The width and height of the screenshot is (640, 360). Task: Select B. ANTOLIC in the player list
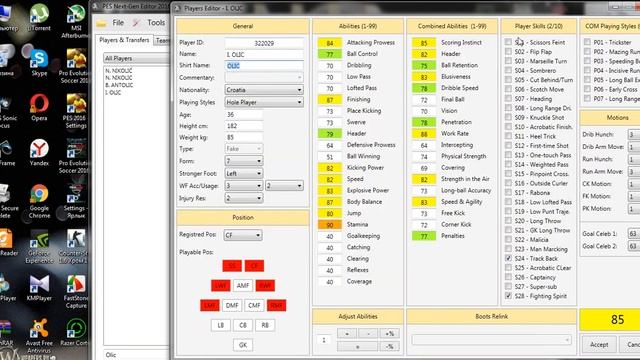[x=119, y=85]
